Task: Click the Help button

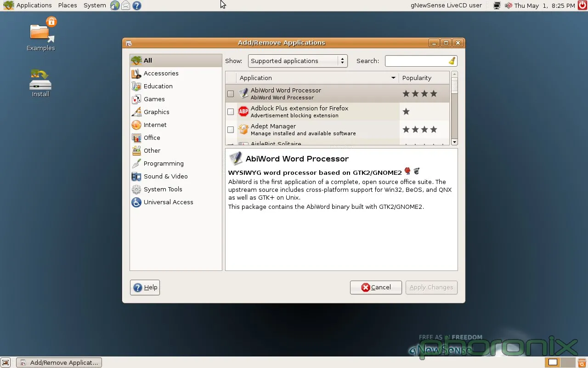Action: pyautogui.click(x=145, y=287)
